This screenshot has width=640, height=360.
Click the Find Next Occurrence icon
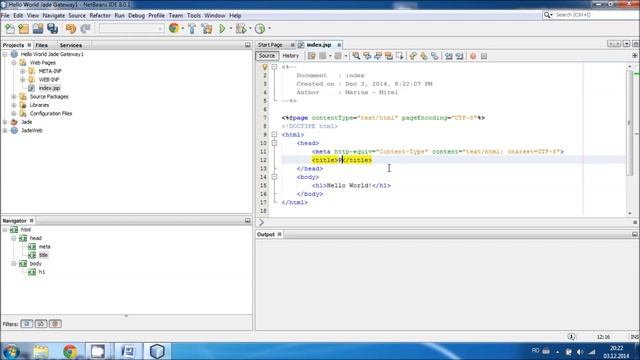378,56
